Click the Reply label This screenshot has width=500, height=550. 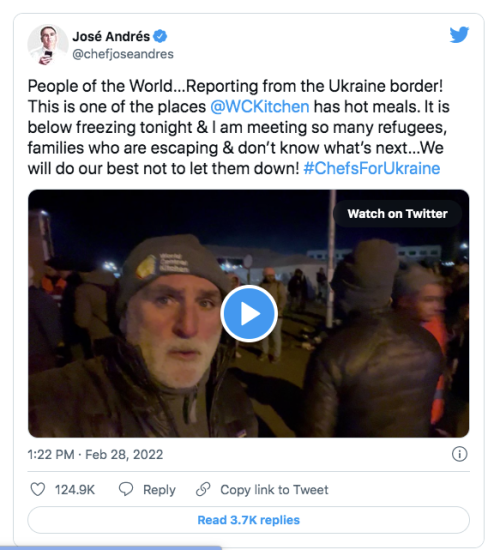click(x=159, y=490)
